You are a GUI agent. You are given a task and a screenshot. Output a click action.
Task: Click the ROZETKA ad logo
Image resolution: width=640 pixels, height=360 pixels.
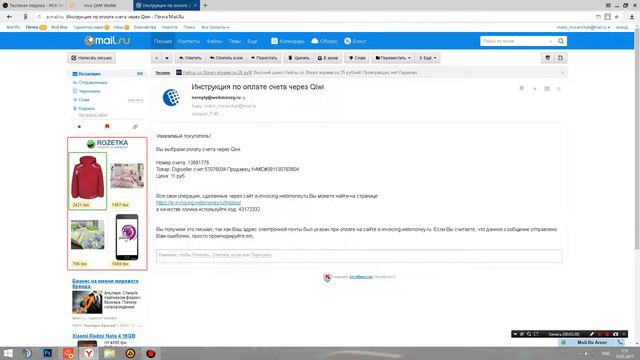click(x=107, y=144)
